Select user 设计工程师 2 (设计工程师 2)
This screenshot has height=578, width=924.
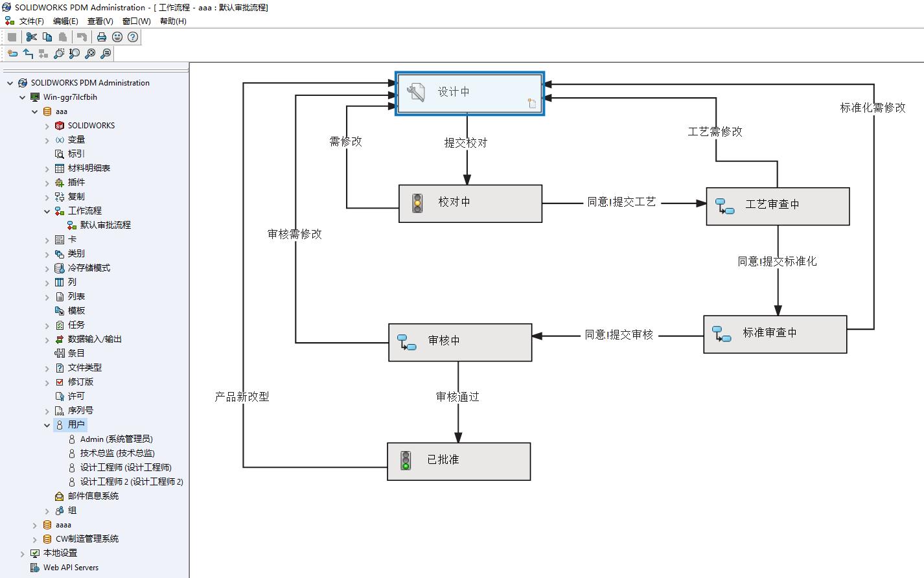[132, 481]
